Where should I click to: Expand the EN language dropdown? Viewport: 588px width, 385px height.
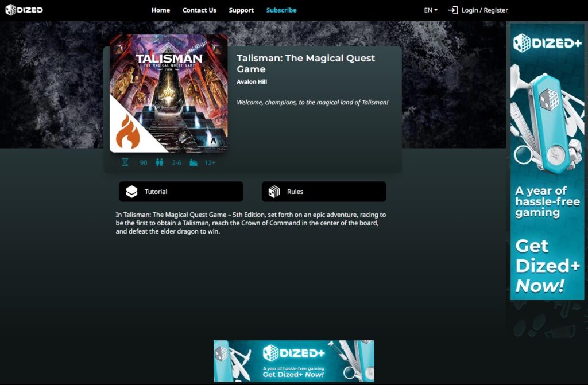tap(431, 10)
